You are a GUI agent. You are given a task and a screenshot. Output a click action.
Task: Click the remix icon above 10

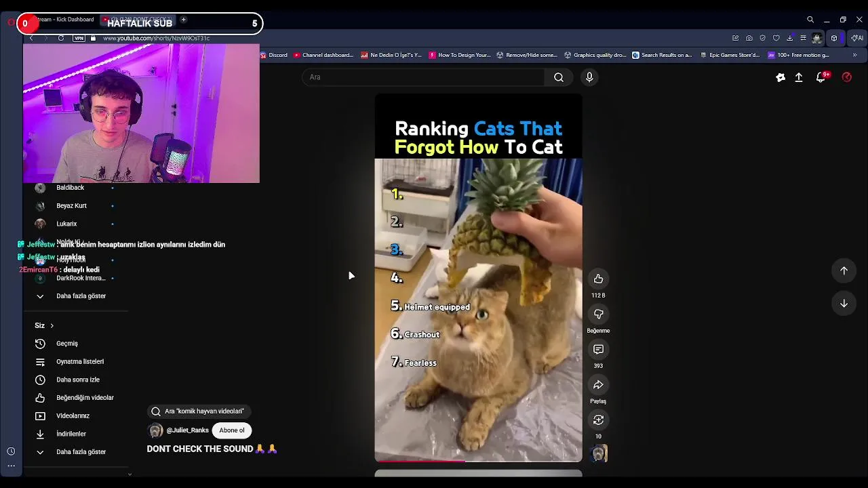[598, 420]
